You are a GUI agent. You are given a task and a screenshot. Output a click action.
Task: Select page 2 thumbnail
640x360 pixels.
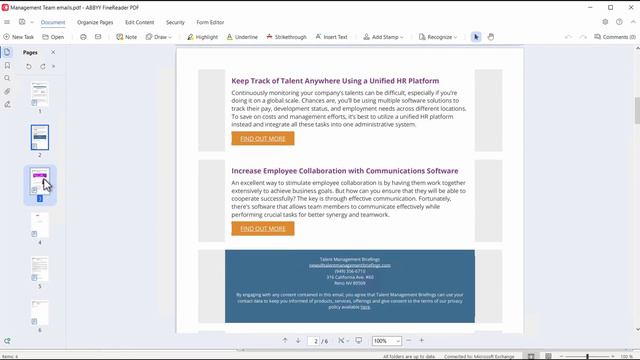tap(40, 138)
